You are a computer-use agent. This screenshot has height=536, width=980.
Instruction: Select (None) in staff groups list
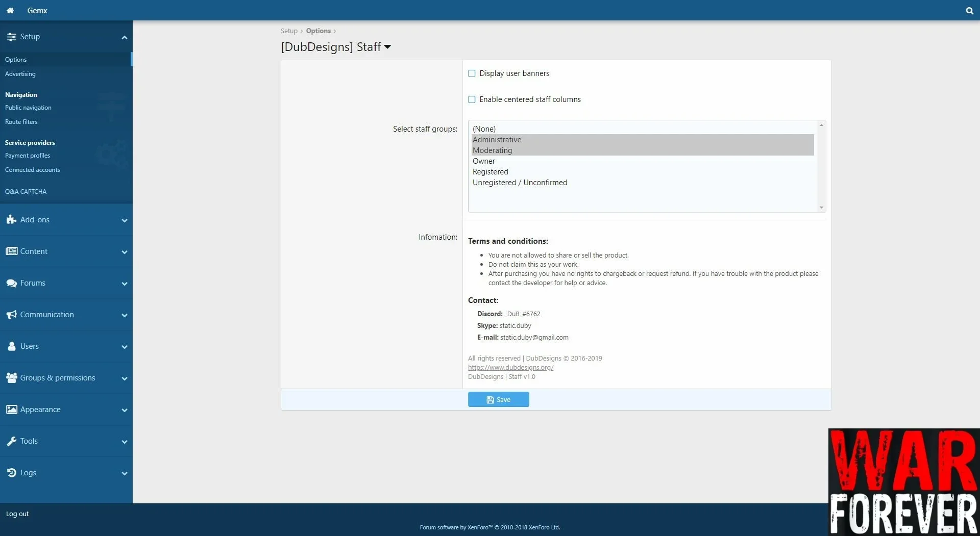tap(643, 129)
